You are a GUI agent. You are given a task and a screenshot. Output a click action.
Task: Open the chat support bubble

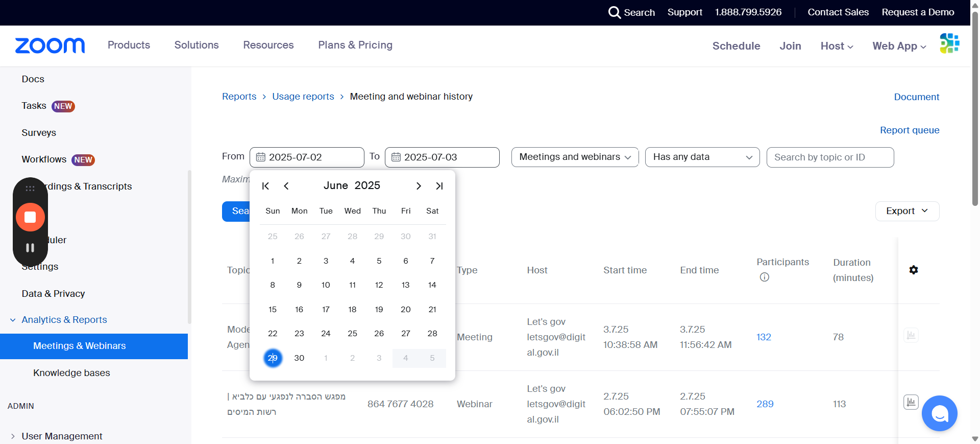(x=940, y=413)
